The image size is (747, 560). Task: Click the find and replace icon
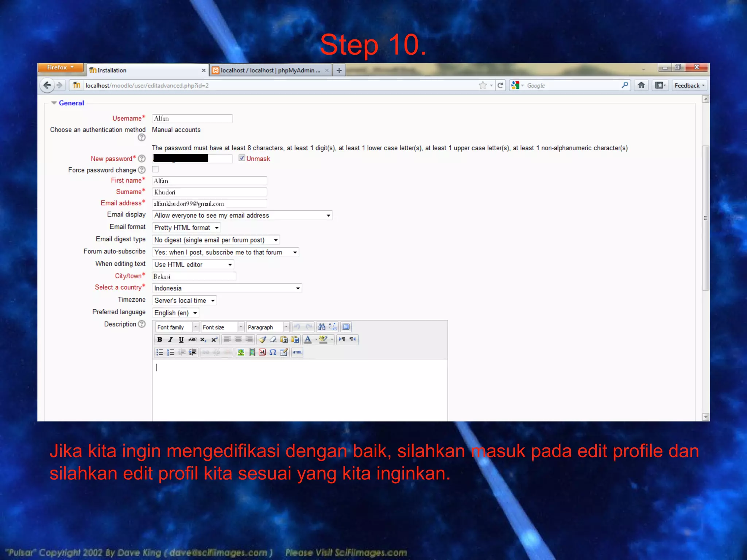333,327
